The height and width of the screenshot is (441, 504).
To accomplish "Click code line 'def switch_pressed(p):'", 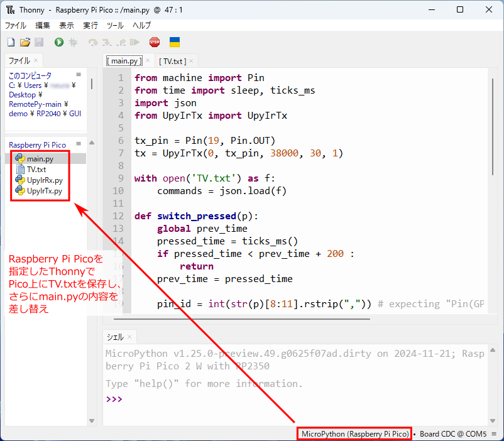I will 196,216.
